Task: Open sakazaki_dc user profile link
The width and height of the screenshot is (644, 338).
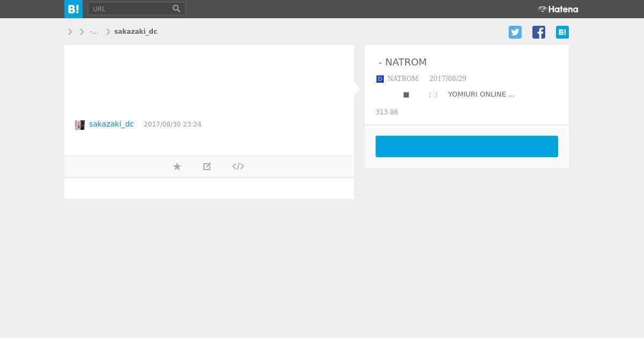Action: 112,124
